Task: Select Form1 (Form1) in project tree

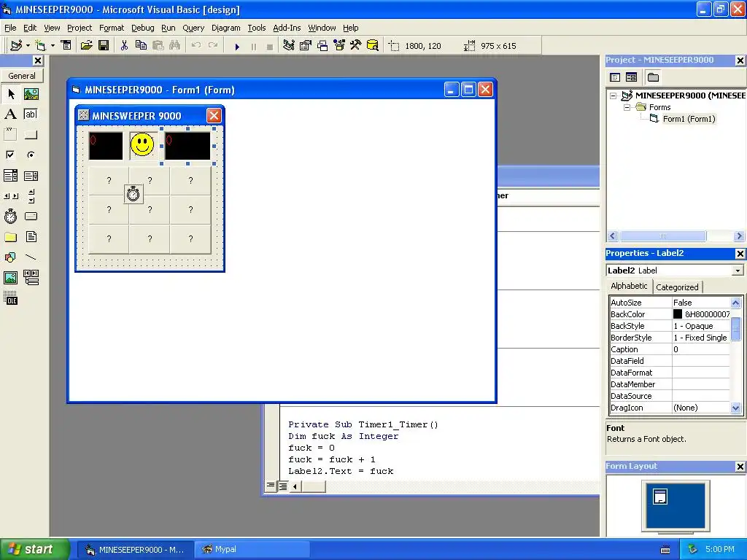Action: click(689, 119)
